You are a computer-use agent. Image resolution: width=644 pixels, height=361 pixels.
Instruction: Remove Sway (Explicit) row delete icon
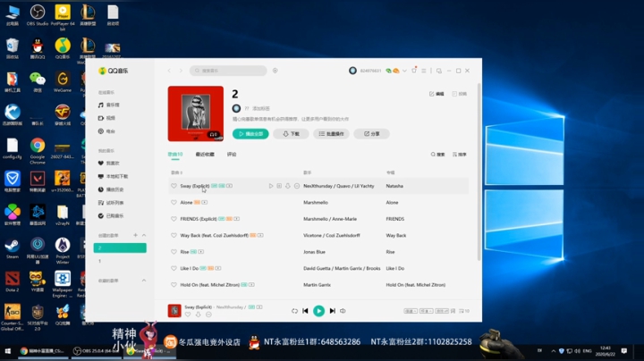point(297,186)
